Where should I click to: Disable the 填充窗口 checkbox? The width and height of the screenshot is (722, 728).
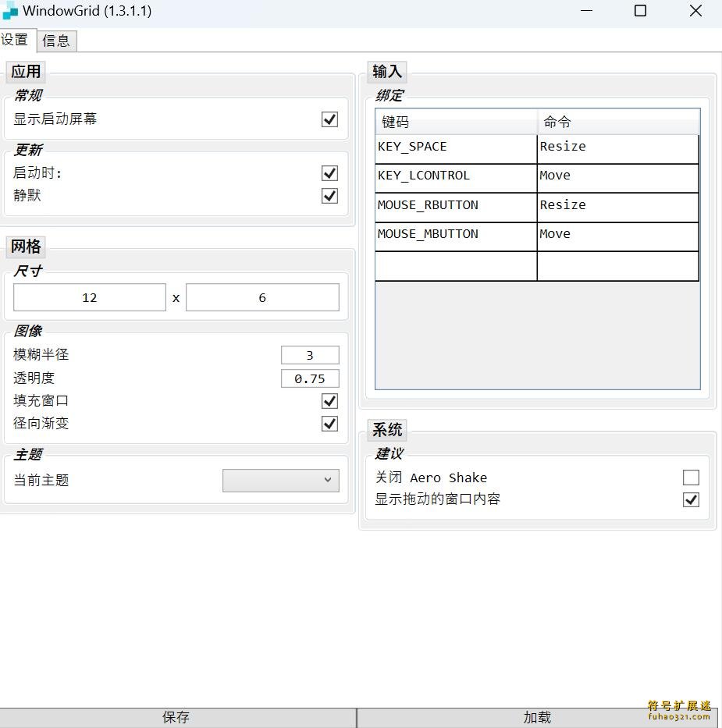tap(329, 401)
